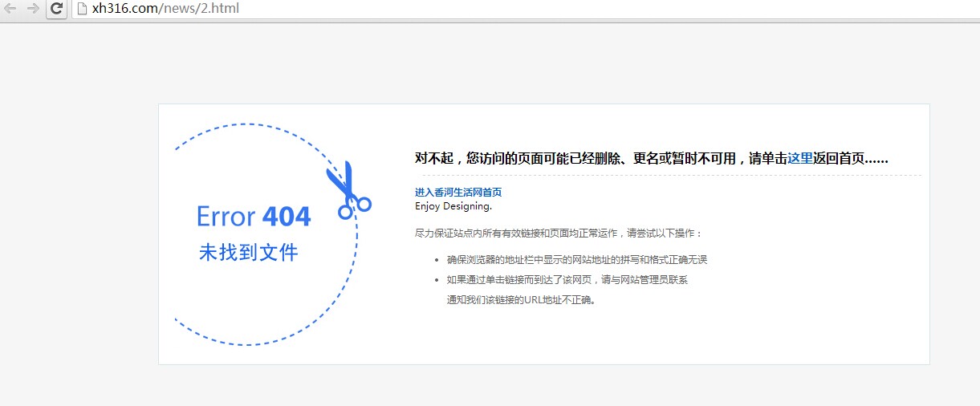Click the 返回首页 text in the heading
Viewport: 980px width, 406px height.
[839, 158]
